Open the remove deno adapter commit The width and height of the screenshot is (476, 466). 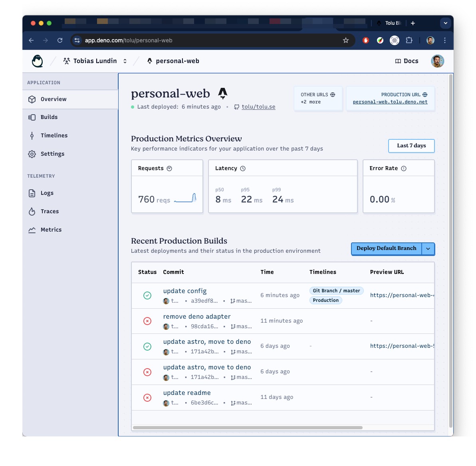click(197, 316)
